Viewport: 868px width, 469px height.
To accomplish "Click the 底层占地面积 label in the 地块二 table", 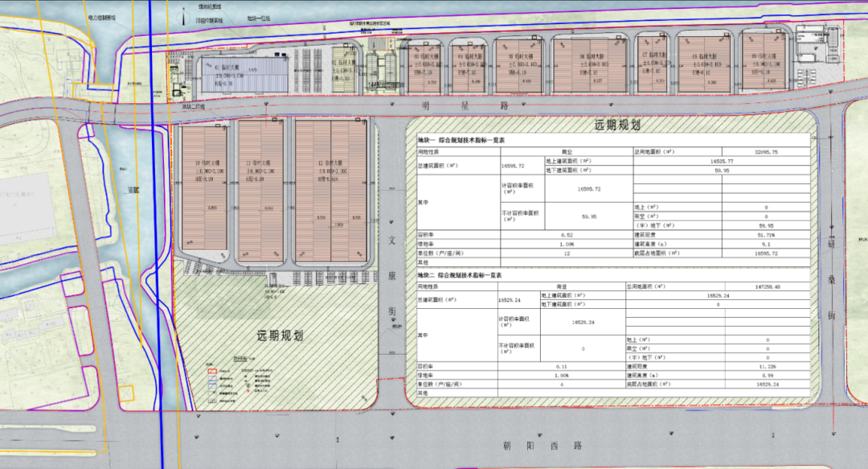I will [x=649, y=385].
